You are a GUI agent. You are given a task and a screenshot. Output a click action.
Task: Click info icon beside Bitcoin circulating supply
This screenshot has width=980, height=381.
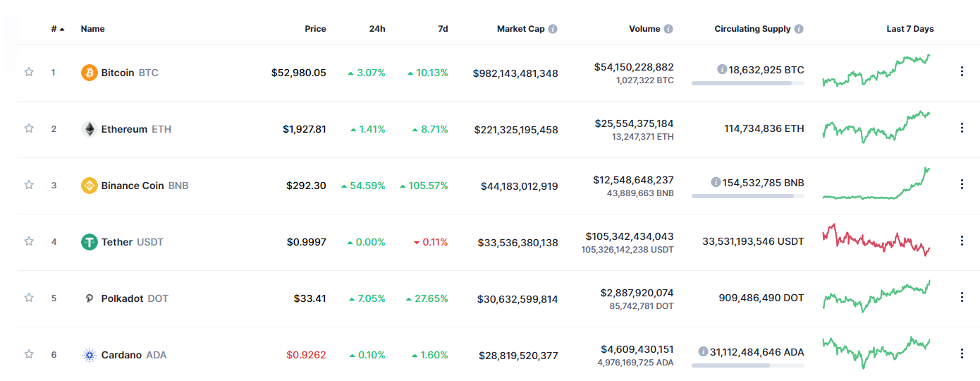coord(722,69)
